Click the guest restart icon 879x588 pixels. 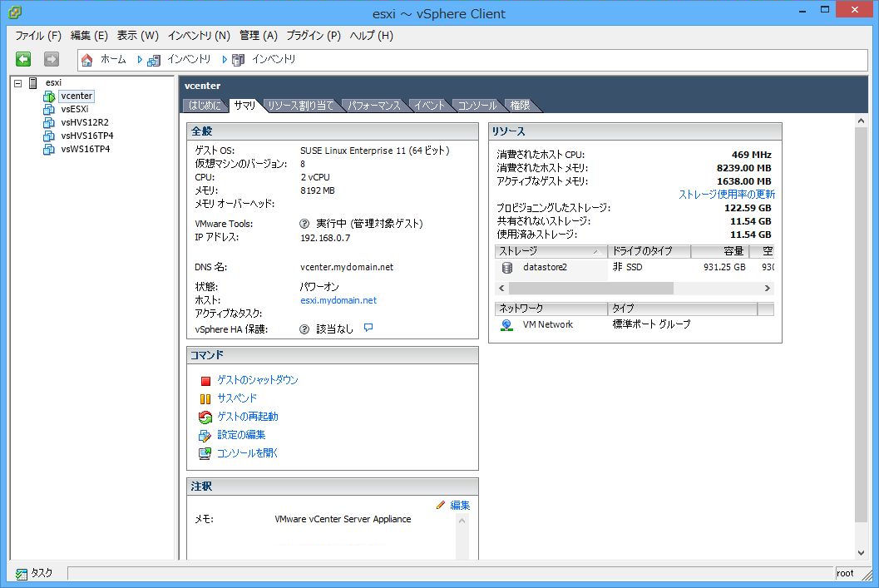pos(205,417)
